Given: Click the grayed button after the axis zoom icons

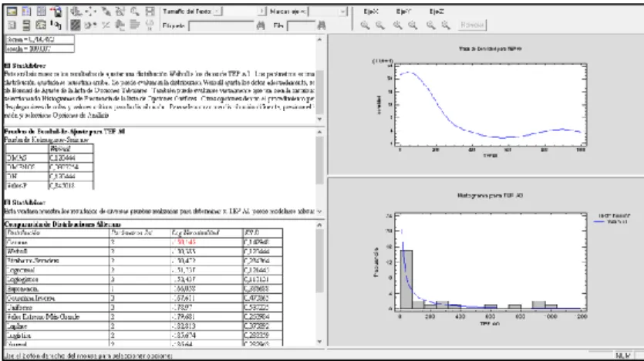Looking at the screenshot, I should point(471,25).
